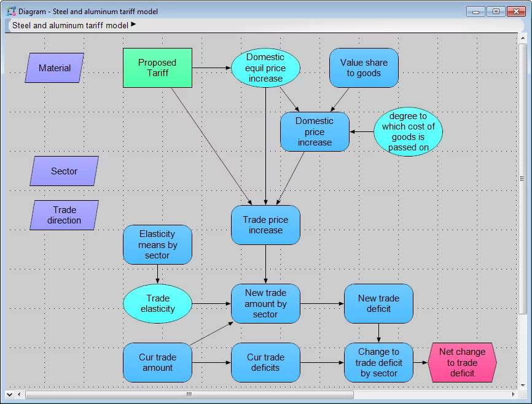Viewport: 532px width, 404px height.
Task: Expand the arrow beside the model title
Action: pos(134,25)
